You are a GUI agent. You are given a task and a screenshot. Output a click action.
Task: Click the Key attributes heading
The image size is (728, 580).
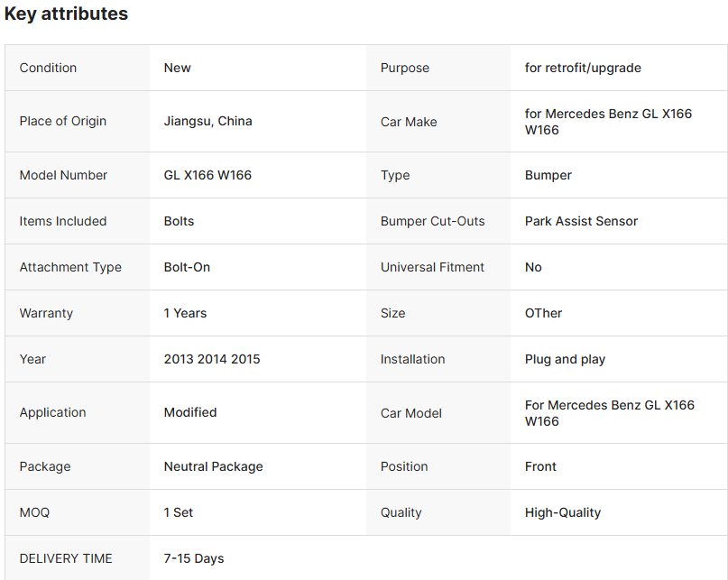click(66, 14)
